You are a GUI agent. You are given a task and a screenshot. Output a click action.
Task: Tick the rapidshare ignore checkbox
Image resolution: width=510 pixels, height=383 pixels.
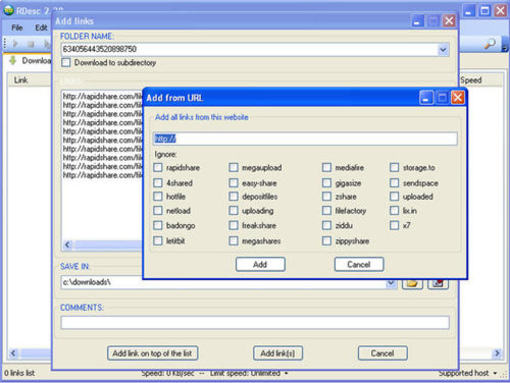point(158,167)
